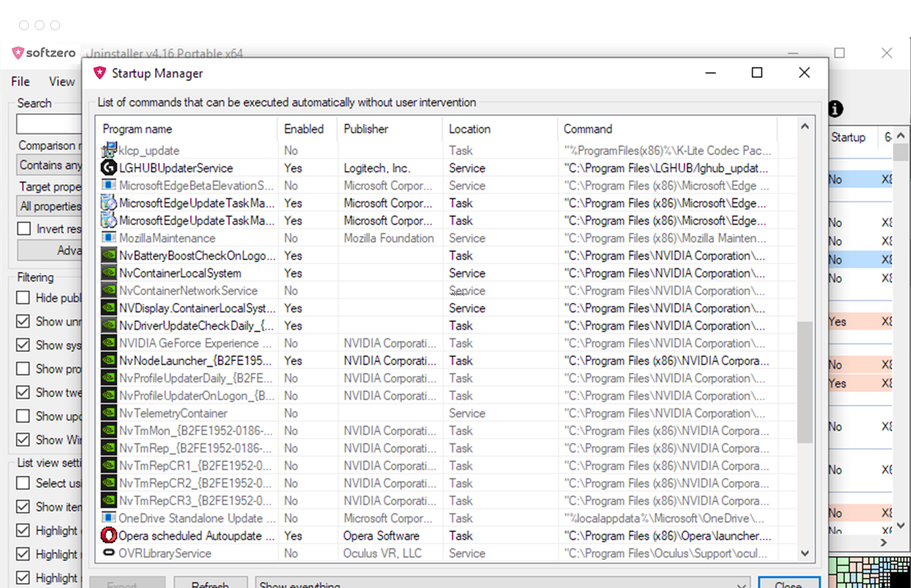Click the Advanced button in search panel
Screen dimensions: 911x588
(x=50, y=250)
